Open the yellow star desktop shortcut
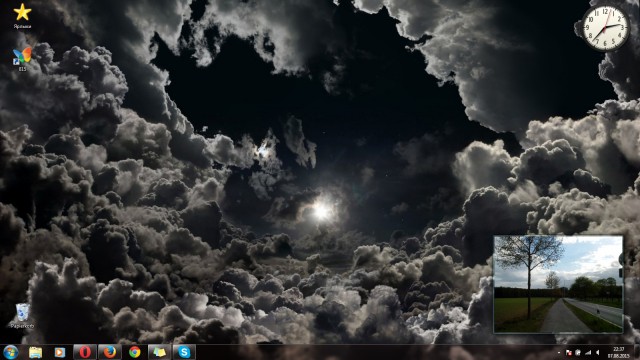The width and height of the screenshot is (640, 360). tap(22, 16)
